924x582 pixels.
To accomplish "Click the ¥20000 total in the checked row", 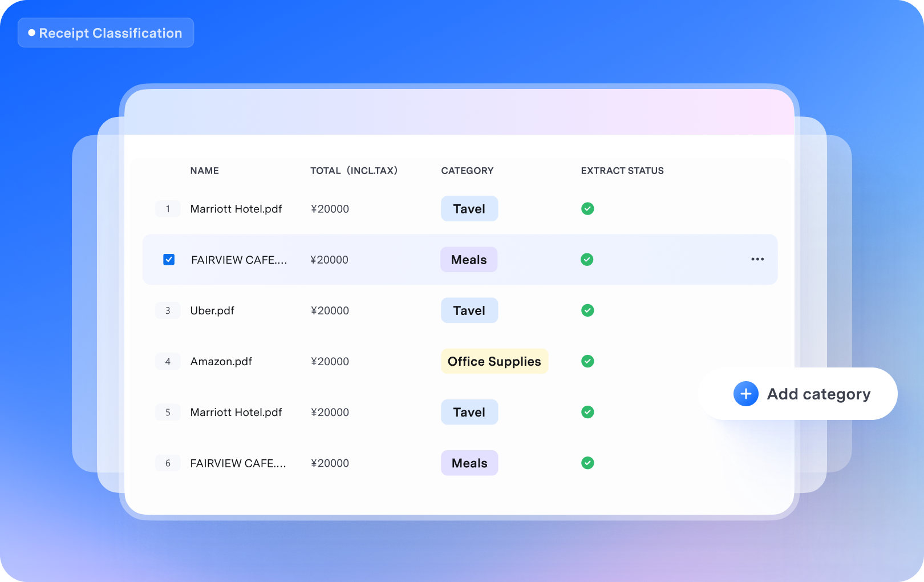I will pyautogui.click(x=329, y=260).
